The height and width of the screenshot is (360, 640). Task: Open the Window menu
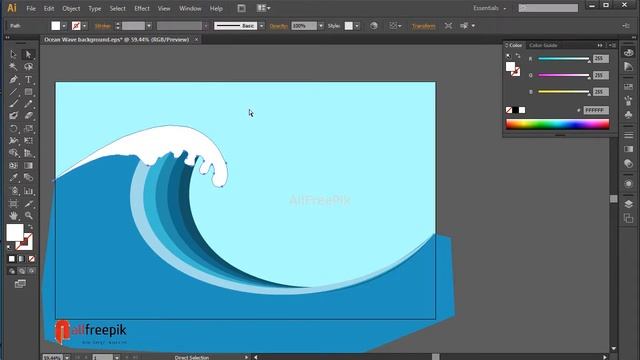[x=190, y=8]
